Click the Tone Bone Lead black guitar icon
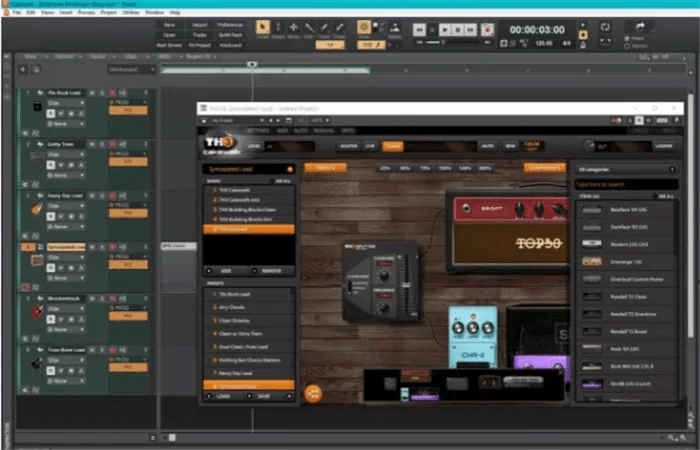The image size is (700, 450). (x=37, y=363)
